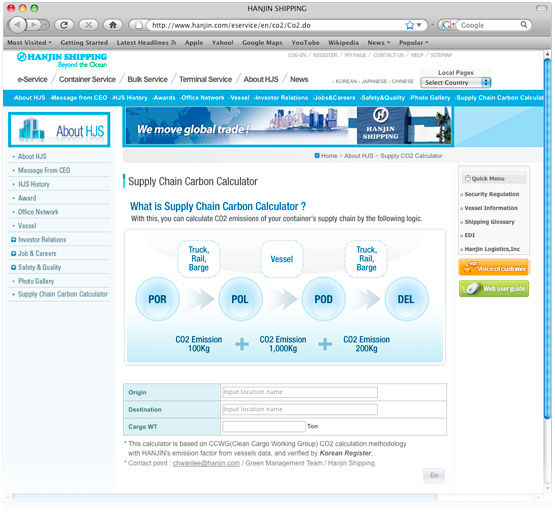This screenshot has height=517, width=555.
Task: Click the Google search box
Action: tap(488, 25)
